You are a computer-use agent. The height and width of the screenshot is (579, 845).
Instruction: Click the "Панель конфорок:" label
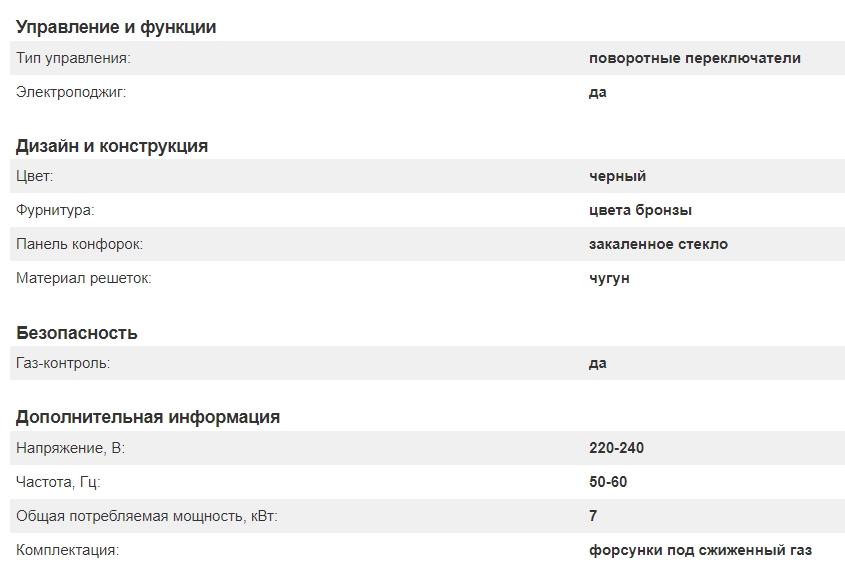point(79,244)
